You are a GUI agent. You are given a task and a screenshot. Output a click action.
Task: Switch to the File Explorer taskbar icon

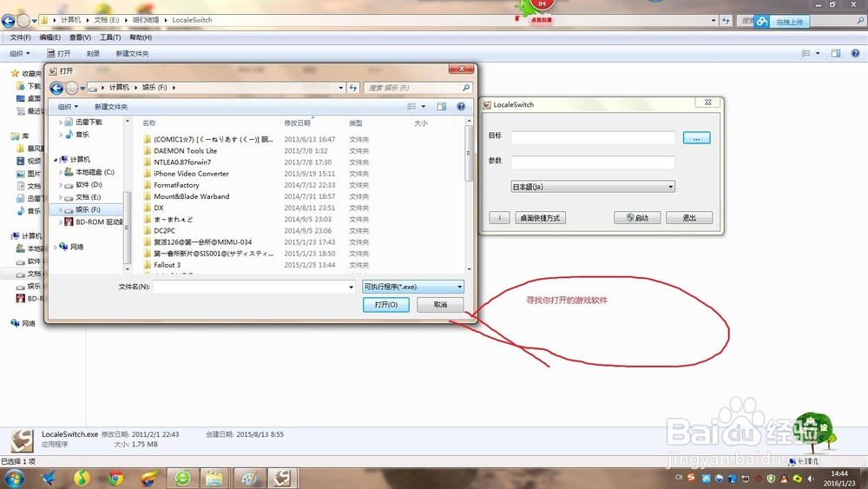tap(214, 478)
